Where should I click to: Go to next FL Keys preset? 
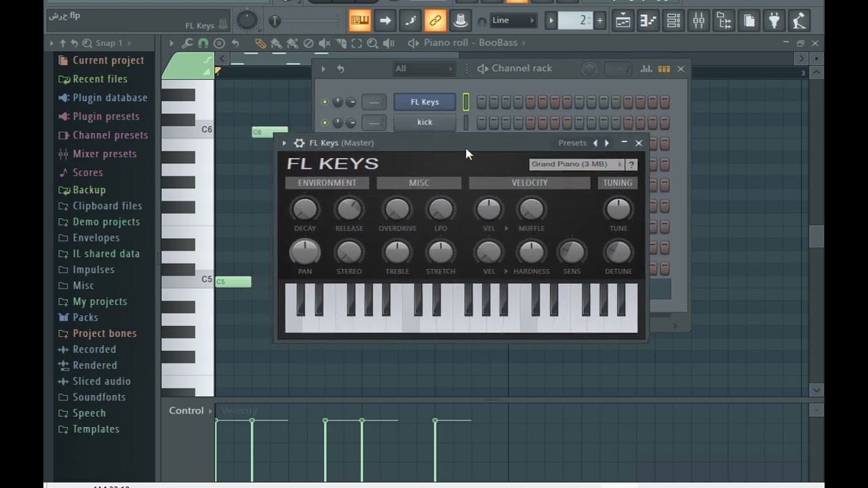tap(607, 143)
